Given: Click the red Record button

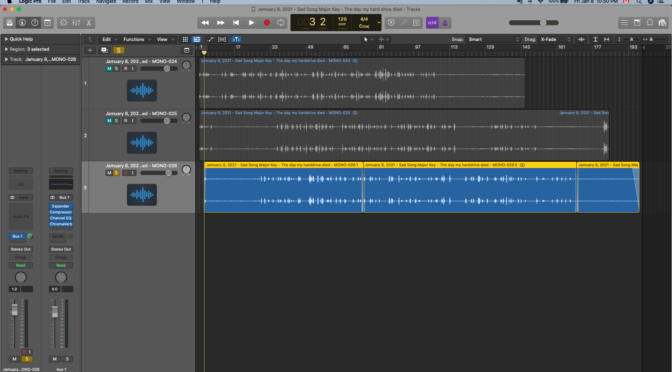Looking at the screenshot, I should [267, 23].
